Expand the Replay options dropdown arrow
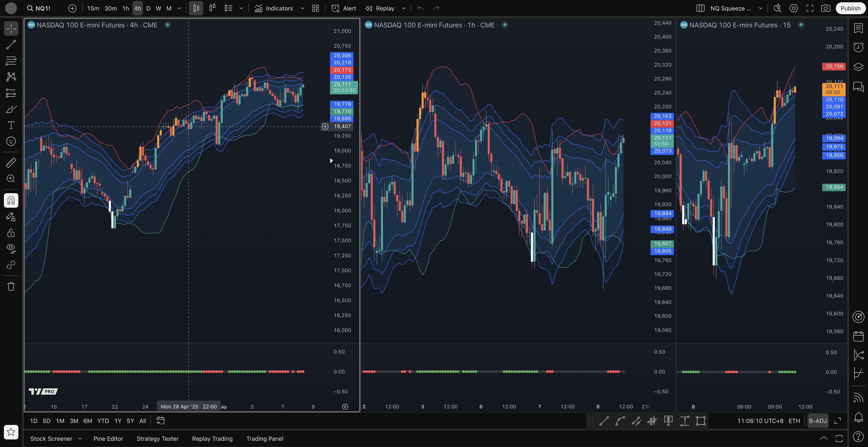 (x=403, y=8)
